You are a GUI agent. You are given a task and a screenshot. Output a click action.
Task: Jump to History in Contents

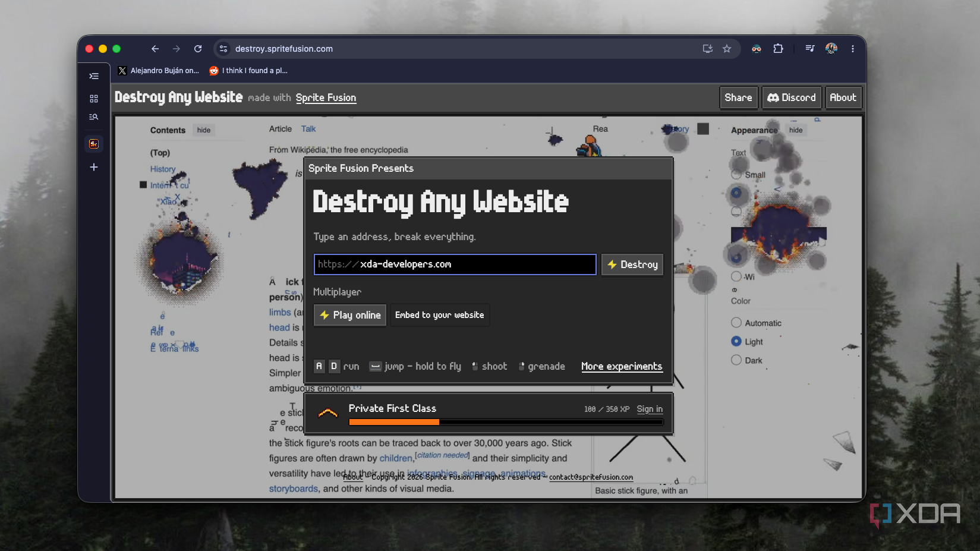(x=163, y=169)
